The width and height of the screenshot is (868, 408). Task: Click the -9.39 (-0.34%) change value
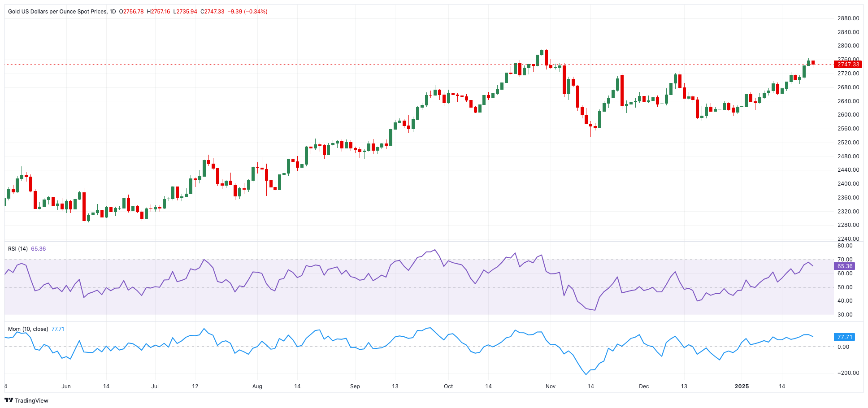[x=247, y=12]
